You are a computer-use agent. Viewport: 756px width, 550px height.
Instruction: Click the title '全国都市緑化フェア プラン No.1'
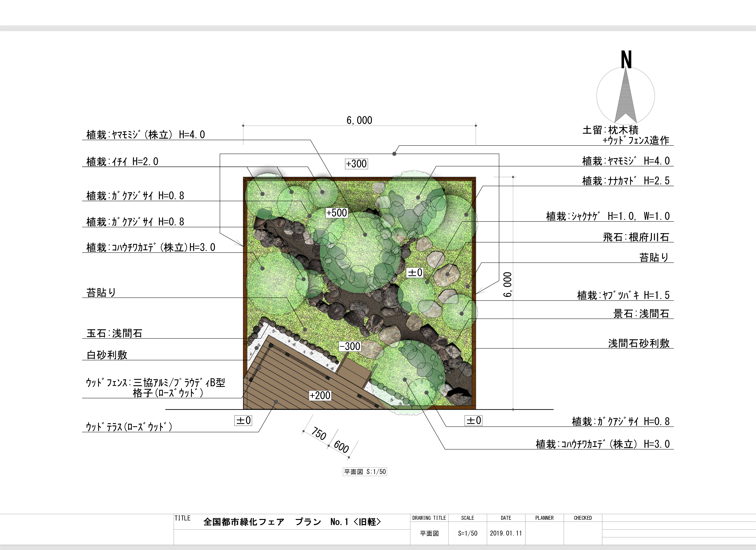pos(292,522)
